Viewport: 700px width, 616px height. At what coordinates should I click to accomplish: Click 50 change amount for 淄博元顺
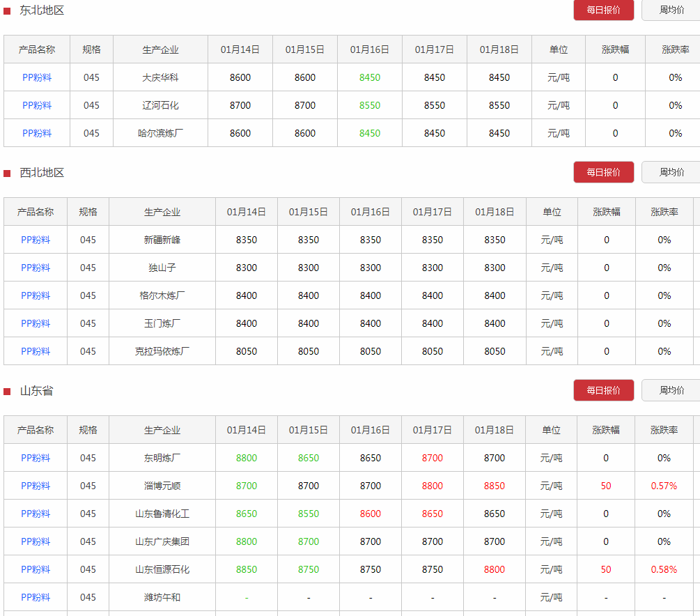coord(606,486)
